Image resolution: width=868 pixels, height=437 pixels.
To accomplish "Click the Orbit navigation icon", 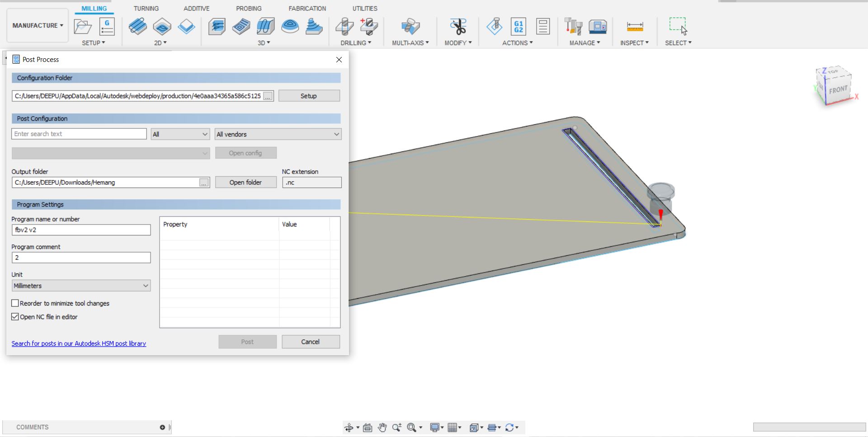I will click(x=349, y=428).
